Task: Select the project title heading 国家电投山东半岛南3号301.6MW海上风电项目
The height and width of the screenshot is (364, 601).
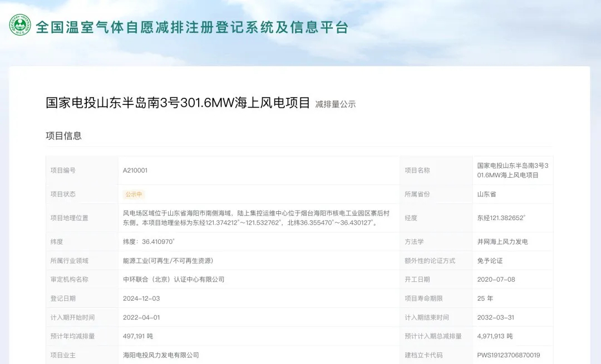Action: click(x=178, y=103)
